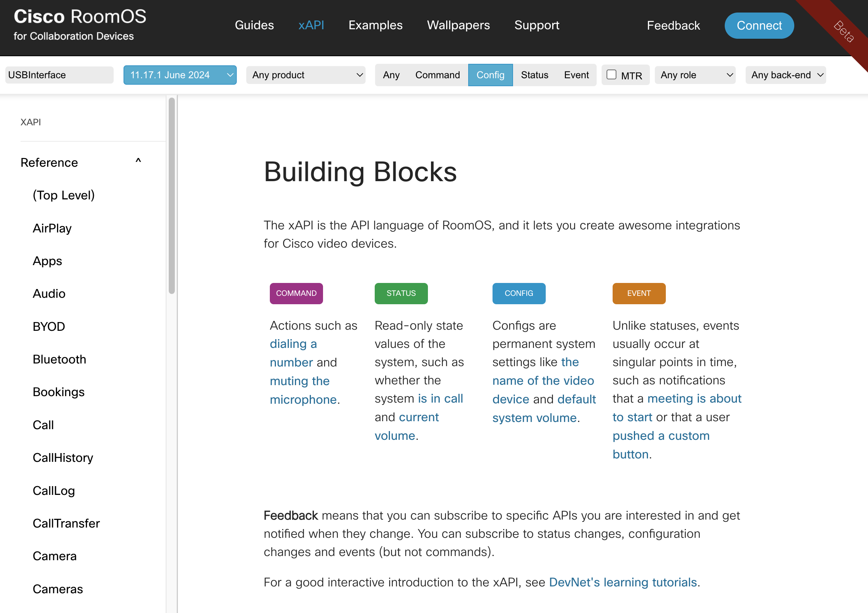
Task: Open the Any back-end dropdown
Action: [786, 75]
